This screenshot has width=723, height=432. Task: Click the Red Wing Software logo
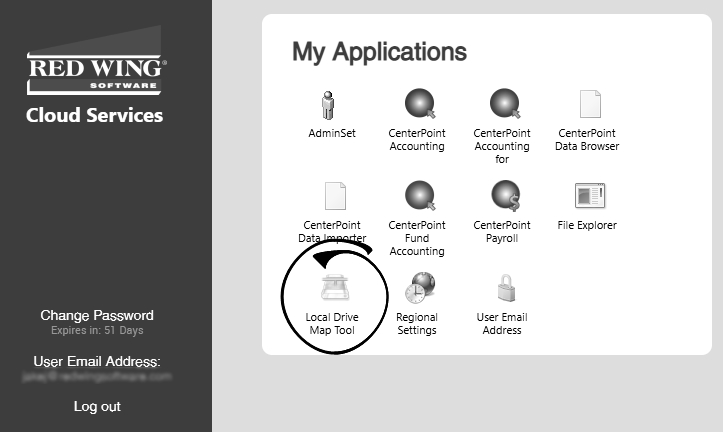pyautogui.click(x=96, y=60)
